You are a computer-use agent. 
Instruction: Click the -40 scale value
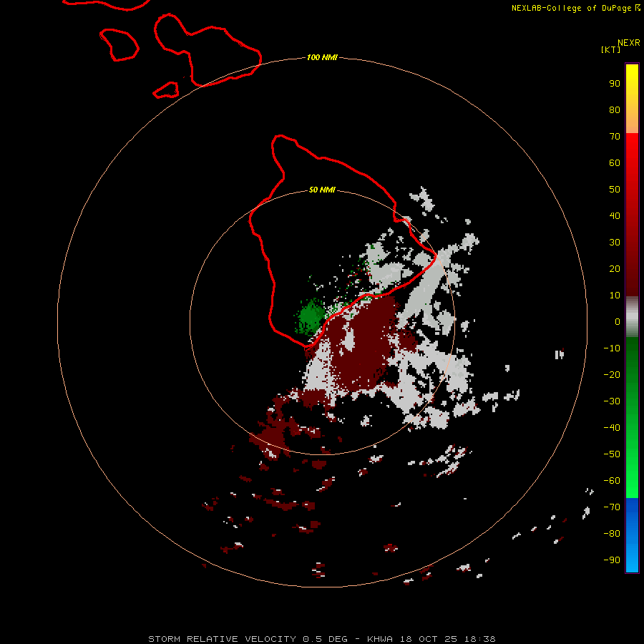pos(612,428)
